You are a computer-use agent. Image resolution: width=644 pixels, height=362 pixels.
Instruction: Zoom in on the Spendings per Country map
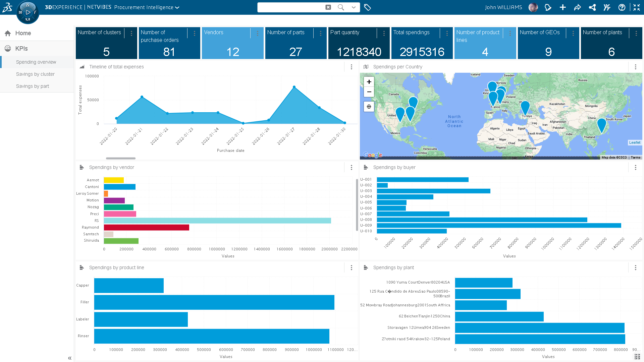[369, 82]
